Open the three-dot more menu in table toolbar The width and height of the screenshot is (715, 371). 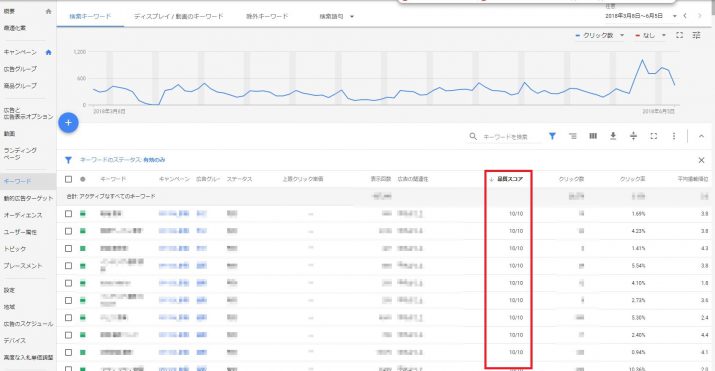click(674, 136)
